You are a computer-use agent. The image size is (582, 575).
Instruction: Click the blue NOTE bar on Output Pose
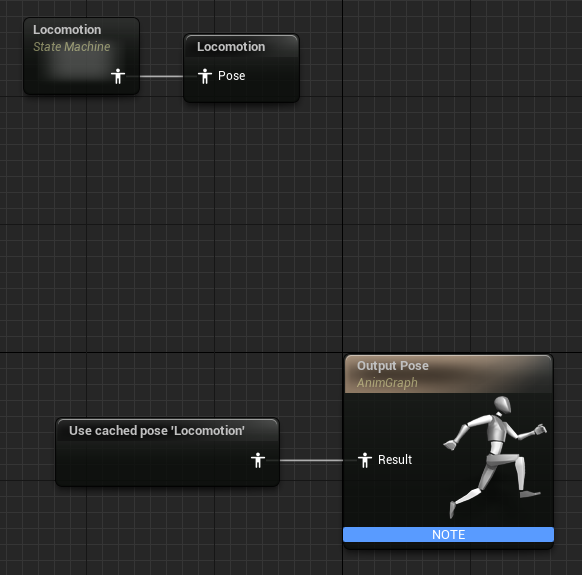pyautogui.click(x=448, y=535)
